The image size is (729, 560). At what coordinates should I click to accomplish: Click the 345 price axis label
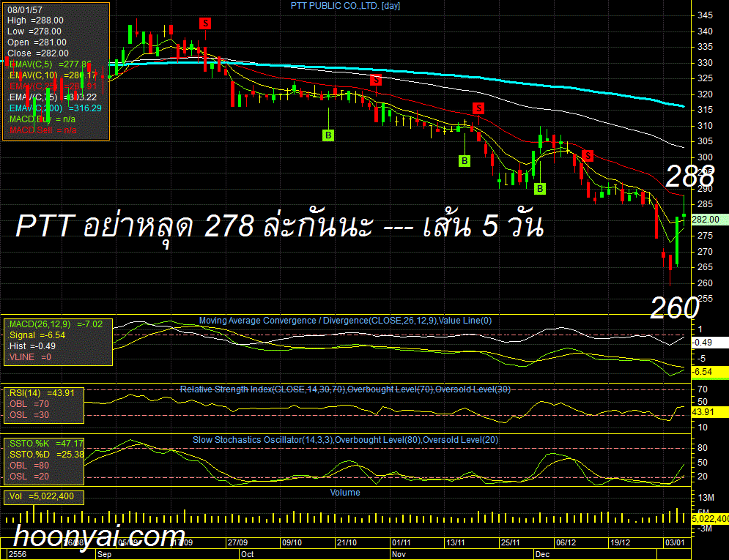pyautogui.click(x=706, y=15)
